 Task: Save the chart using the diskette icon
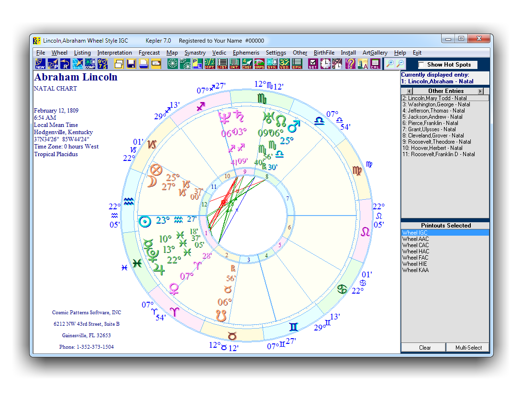[x=130, y=63]
